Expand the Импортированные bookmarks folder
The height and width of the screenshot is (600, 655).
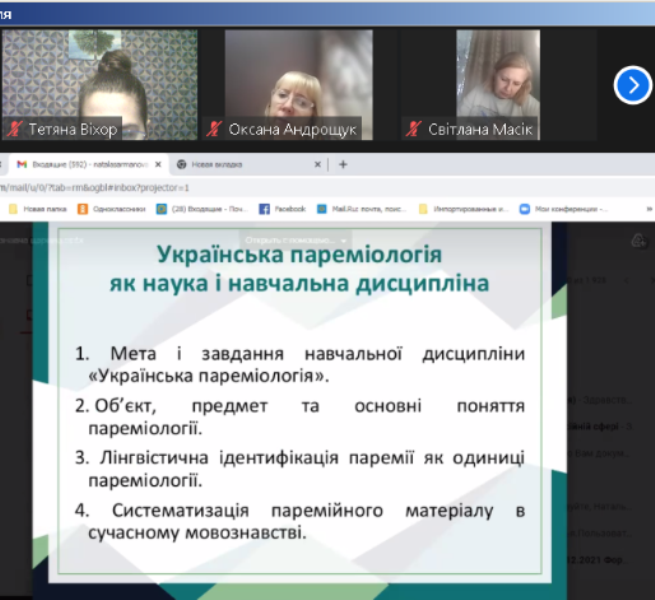click(x=464, y=209)
